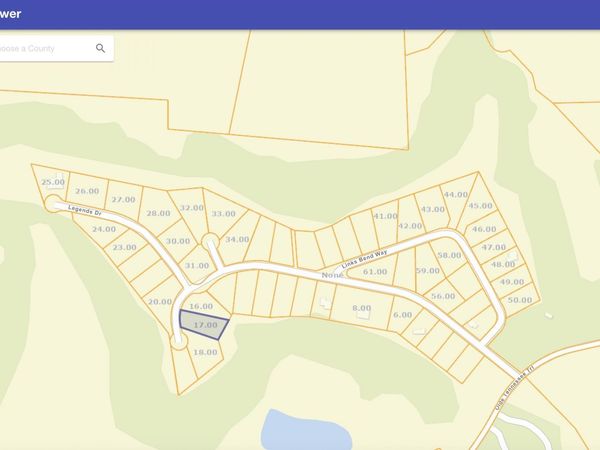Image resolution: width=600 pixels, height=450 pixels.
Task: Select parcel 16.00 on the map
Action: click(x=201, y=306)
